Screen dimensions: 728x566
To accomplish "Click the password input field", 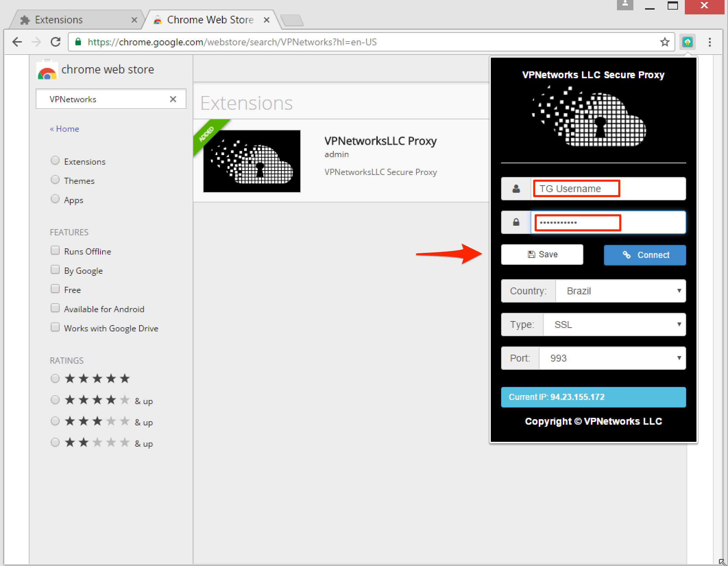I will (608, 222).
